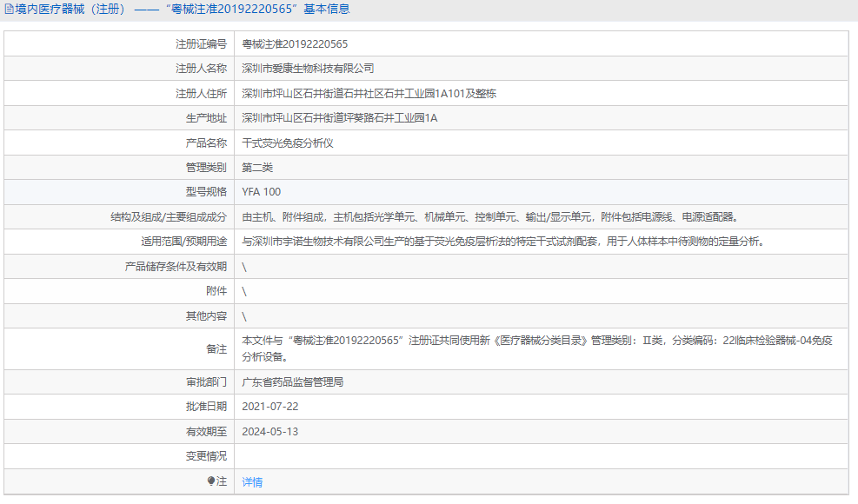Click the 备注 remark text
Viewport: 858px width, 504px height.
tap(536, 348)
